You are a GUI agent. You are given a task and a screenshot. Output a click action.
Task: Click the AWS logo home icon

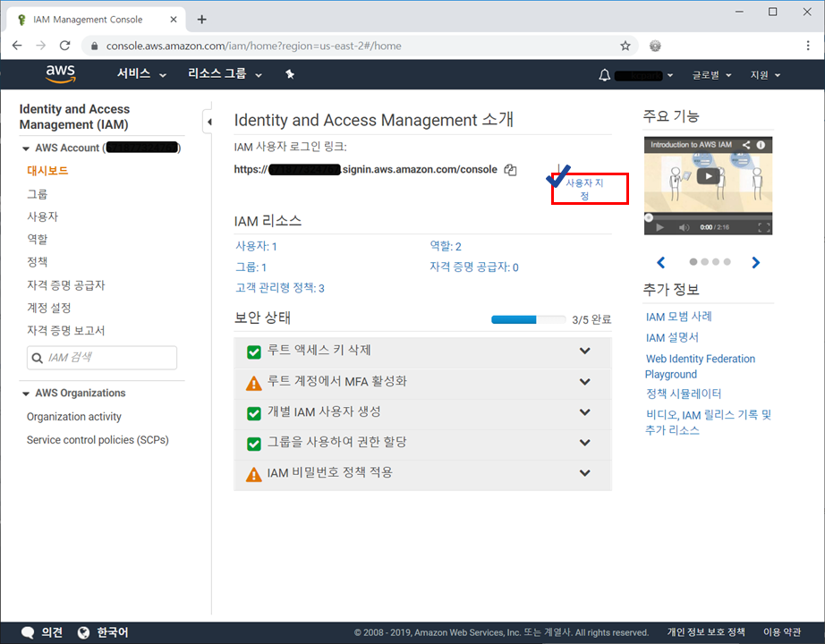point(61,74)
